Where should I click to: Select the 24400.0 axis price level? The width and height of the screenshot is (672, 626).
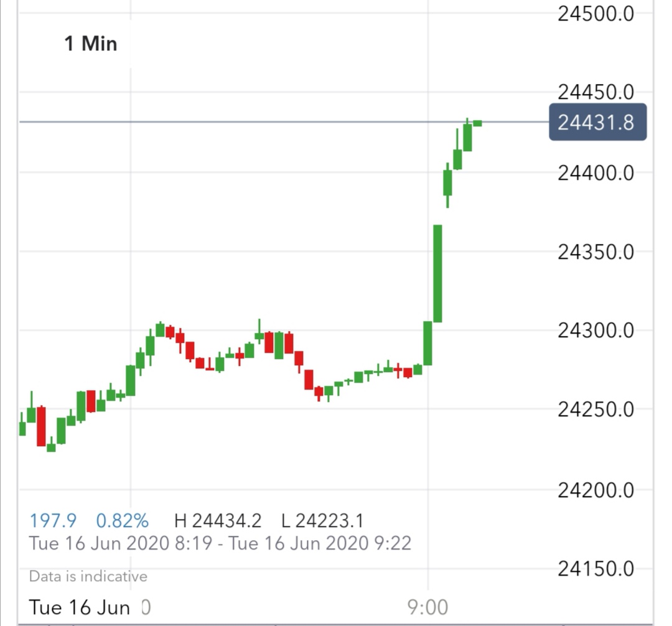[595, 172]
